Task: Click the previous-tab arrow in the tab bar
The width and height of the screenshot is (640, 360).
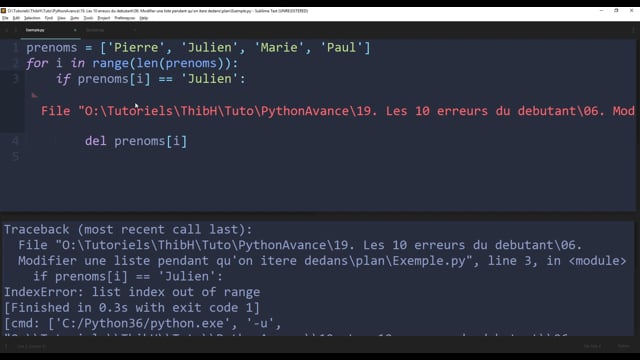Action: [x=7, y=30]
